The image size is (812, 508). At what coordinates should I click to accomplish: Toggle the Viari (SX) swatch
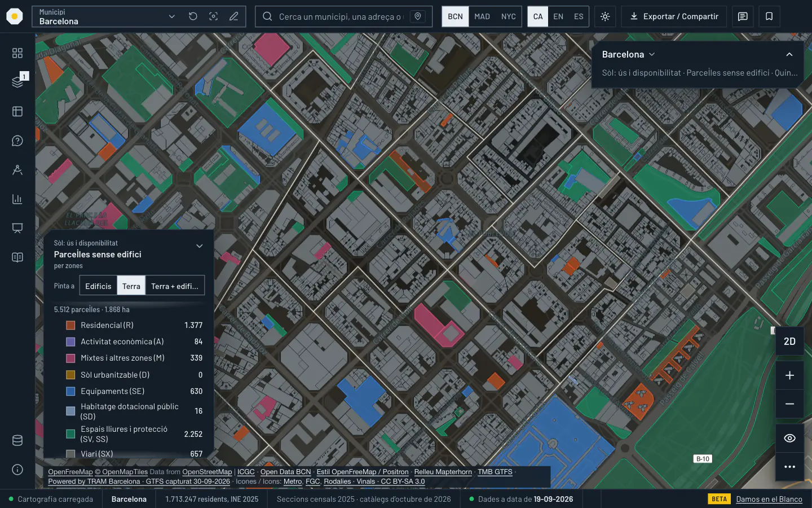(x=70, y=454)
